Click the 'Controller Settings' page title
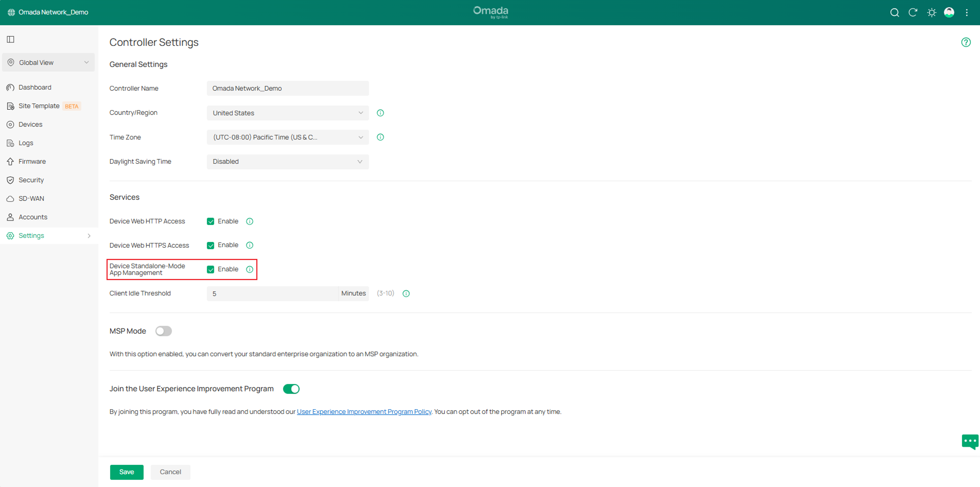980x487 pixels. 154,42
